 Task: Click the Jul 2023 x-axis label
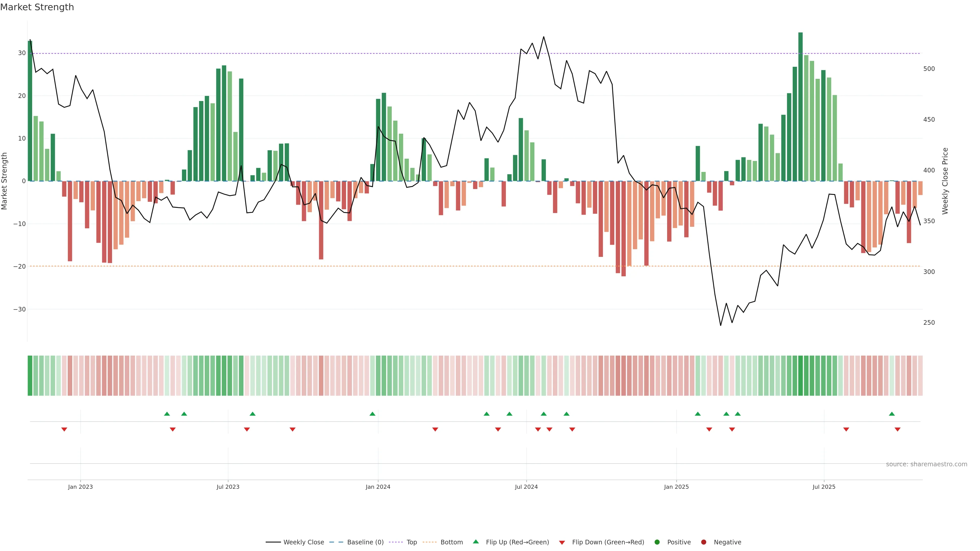coord(228,487)
